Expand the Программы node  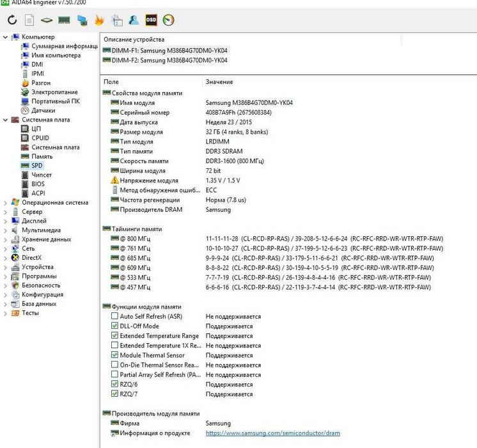tap(5, 276)
